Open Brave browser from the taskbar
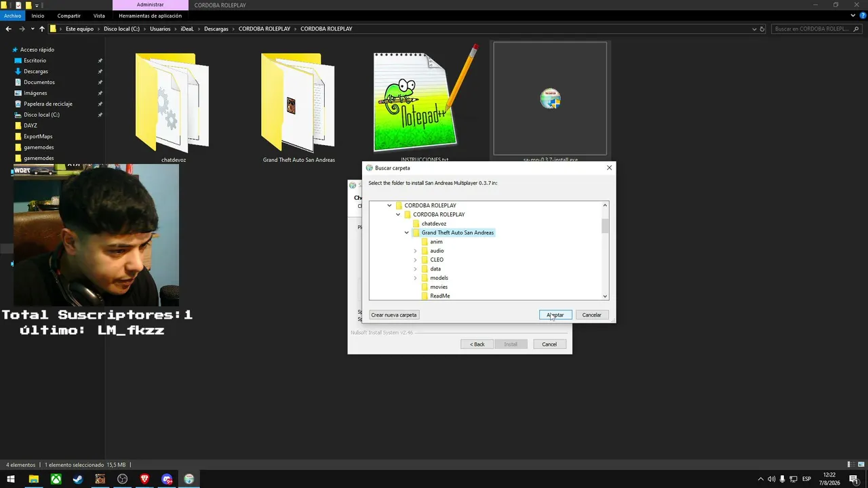This screenshot has width=868, height=488. [x=144, y=479]
